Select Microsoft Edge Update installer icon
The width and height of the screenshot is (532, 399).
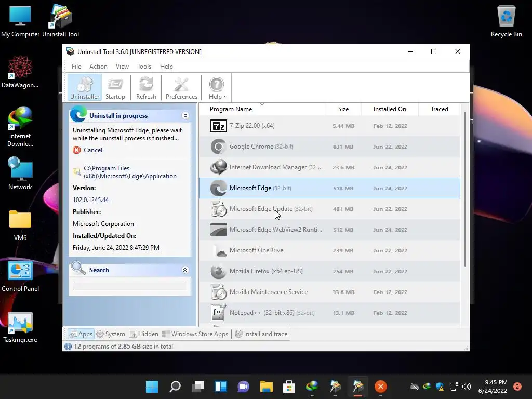click(x=219, y=209)
